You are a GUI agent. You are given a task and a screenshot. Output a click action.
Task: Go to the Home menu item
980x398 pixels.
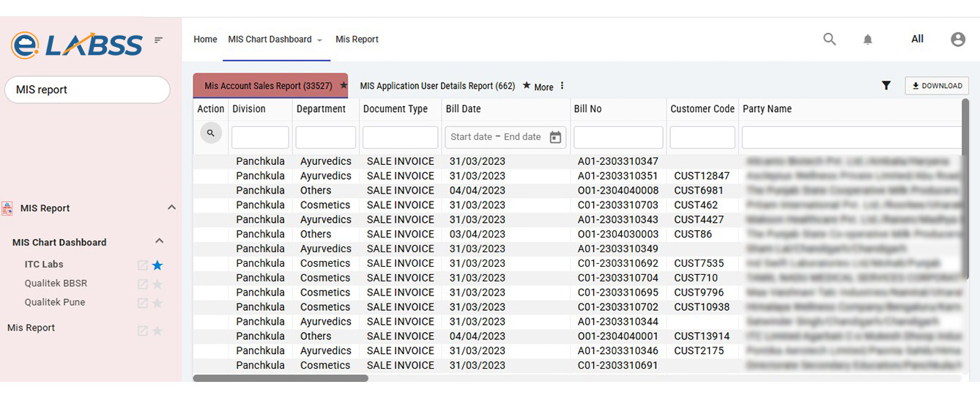(x=205, y=40)
